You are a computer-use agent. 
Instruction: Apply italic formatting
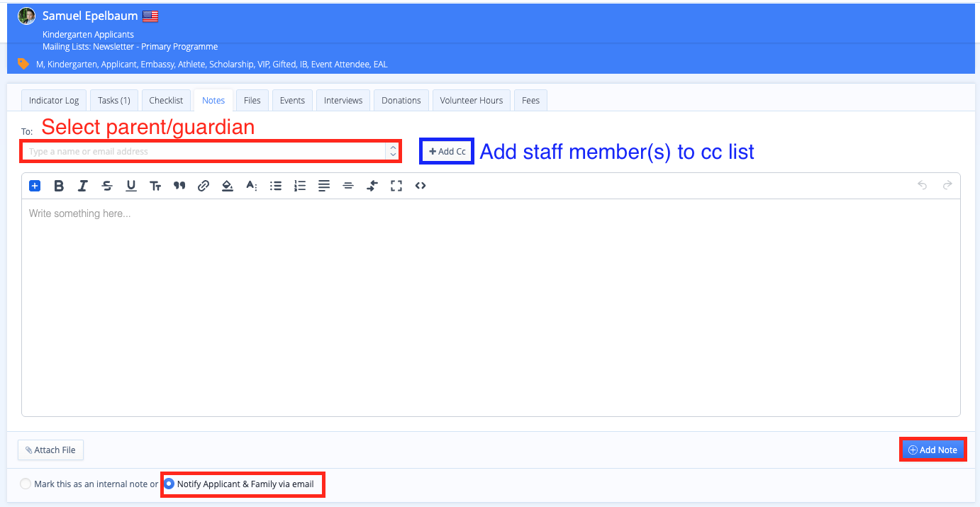83,186
